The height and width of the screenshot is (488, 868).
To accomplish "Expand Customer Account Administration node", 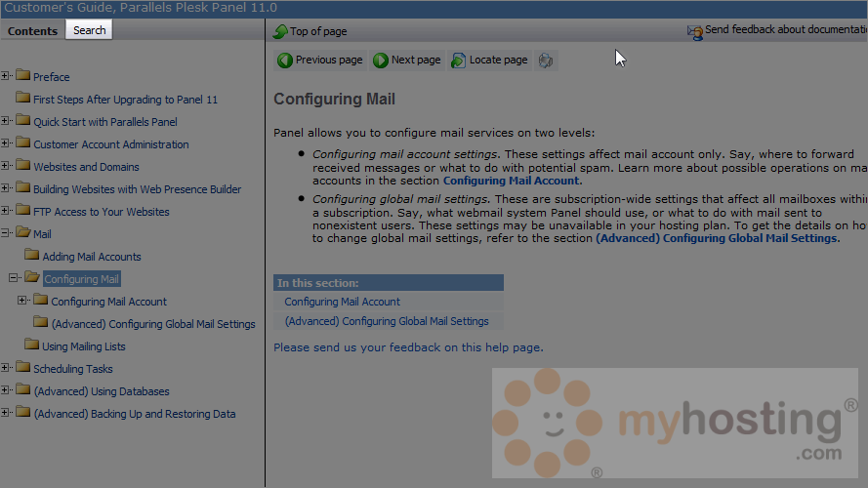I will [5, 142].
